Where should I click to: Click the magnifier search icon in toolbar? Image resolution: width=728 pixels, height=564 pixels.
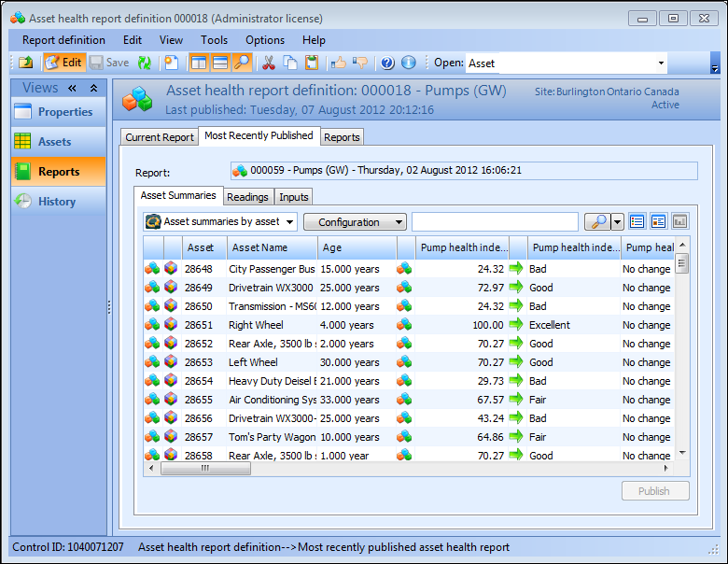242,63
